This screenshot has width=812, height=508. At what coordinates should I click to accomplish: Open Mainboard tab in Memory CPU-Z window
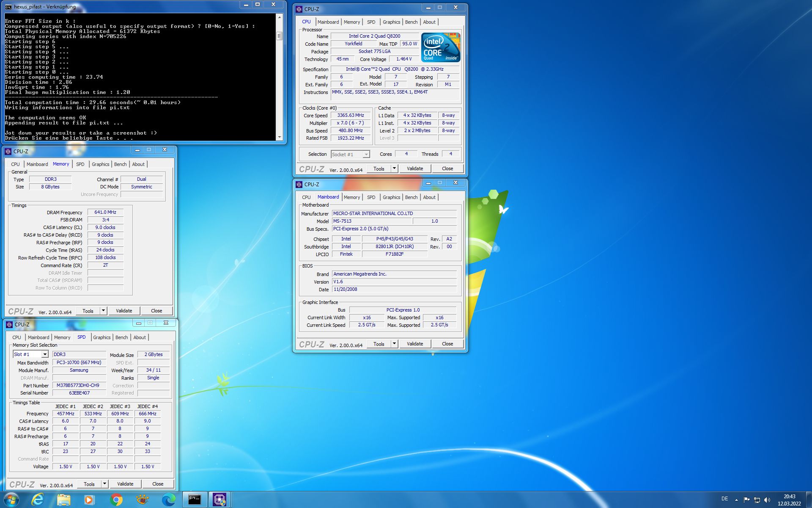[37, 164]
